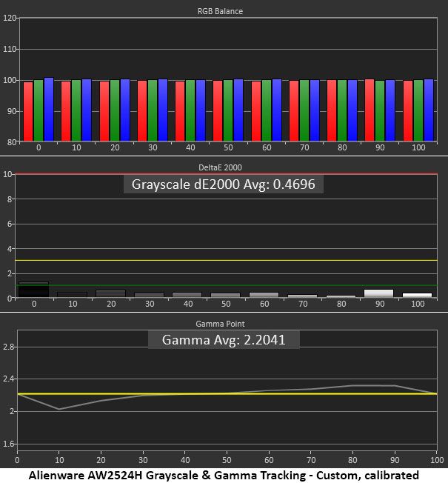Click the green bar at 50 in RGB Balance
This screenshot has width=448, height=483.
tap(228, 110)
